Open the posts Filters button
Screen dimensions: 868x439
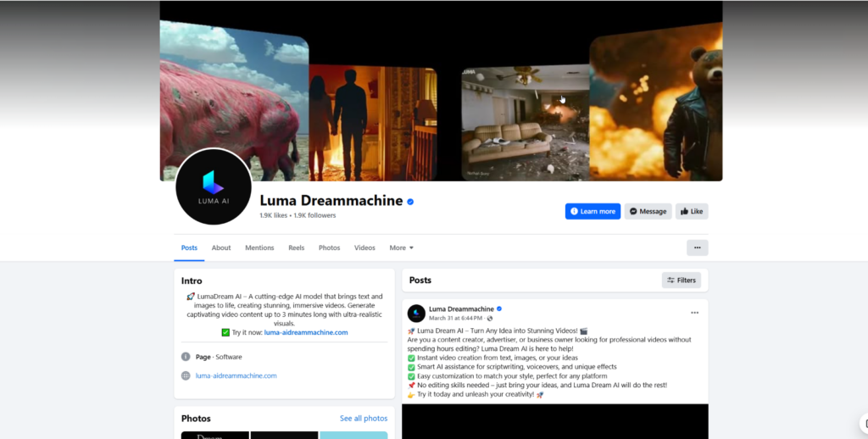tap(682, 281)
